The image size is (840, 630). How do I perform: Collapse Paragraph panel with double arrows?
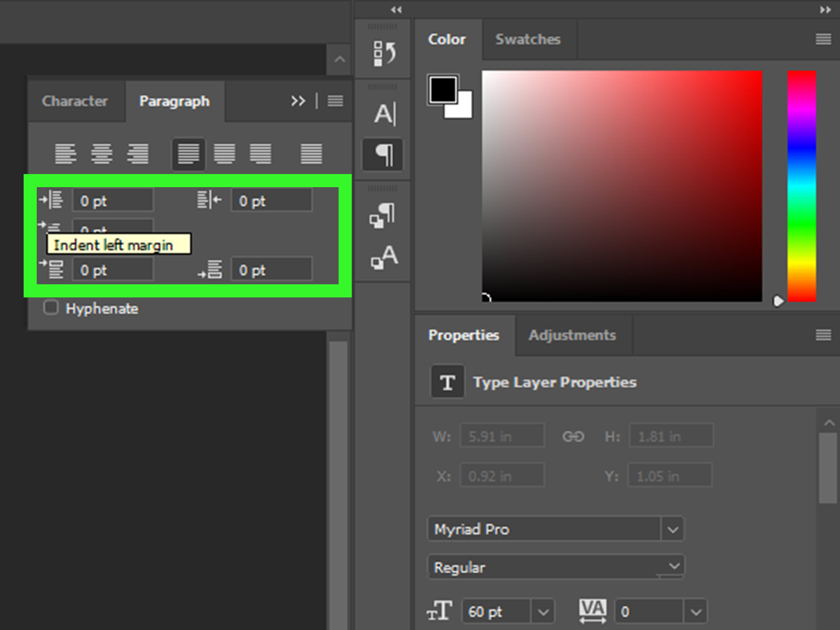(298, 101)
